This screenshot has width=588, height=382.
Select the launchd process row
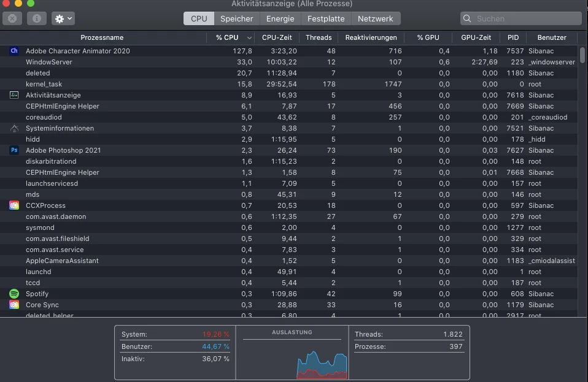[288, 272]
